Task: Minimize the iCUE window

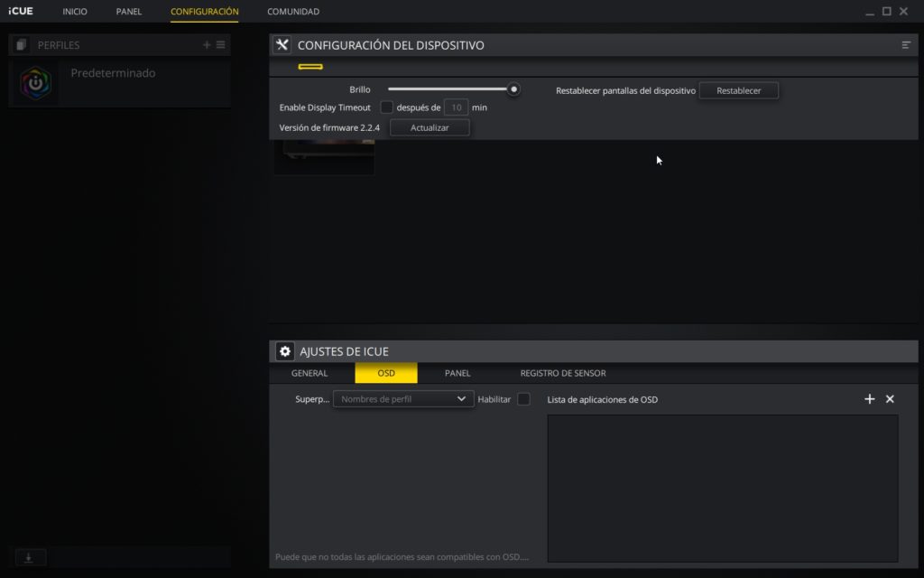Action: click(x=870, y=12)
